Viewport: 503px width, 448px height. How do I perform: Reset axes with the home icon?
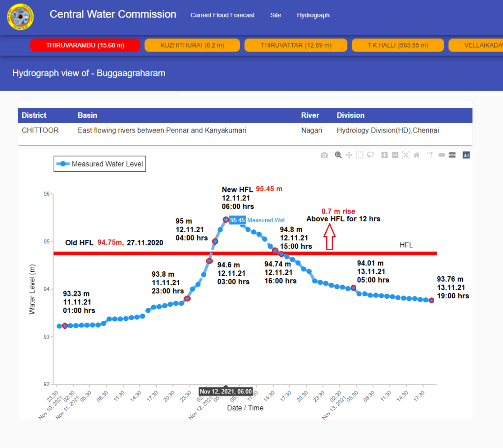pos(417,155)
